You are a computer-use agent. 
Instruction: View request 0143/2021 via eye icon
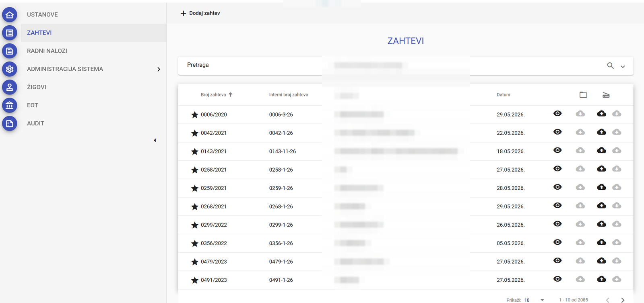[557, 150]
